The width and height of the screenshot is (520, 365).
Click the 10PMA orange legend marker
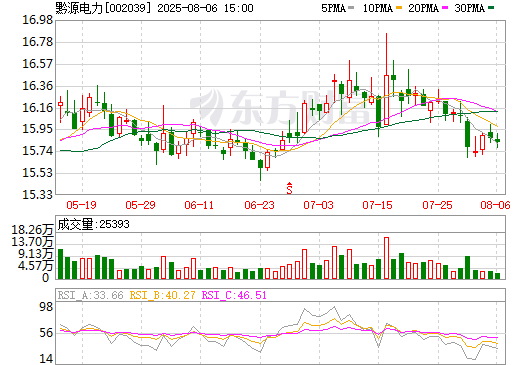click(399, 8)
